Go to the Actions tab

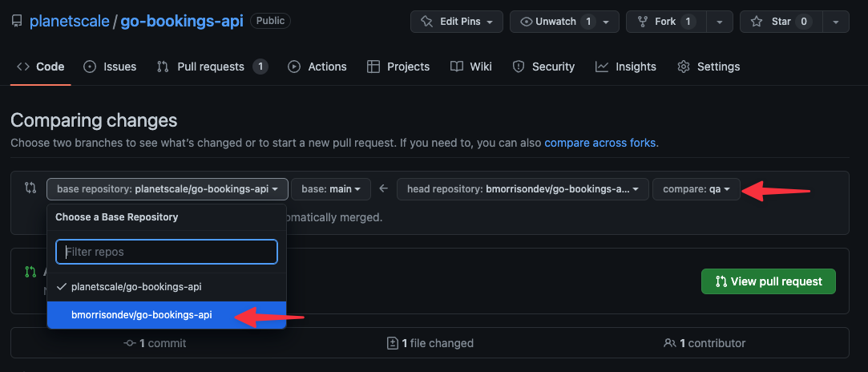click(317, 67)
